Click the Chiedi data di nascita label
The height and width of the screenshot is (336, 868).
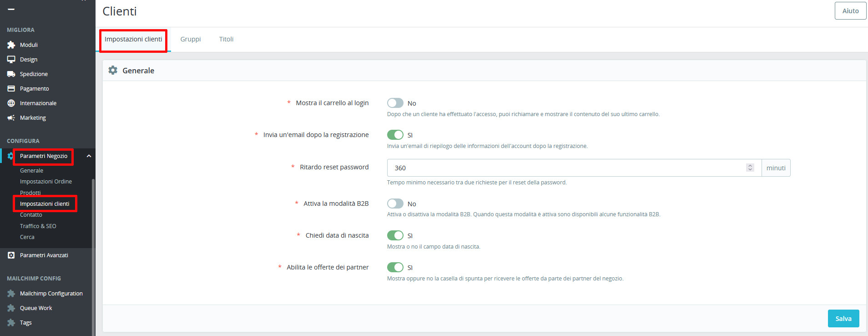pos(337,235)
